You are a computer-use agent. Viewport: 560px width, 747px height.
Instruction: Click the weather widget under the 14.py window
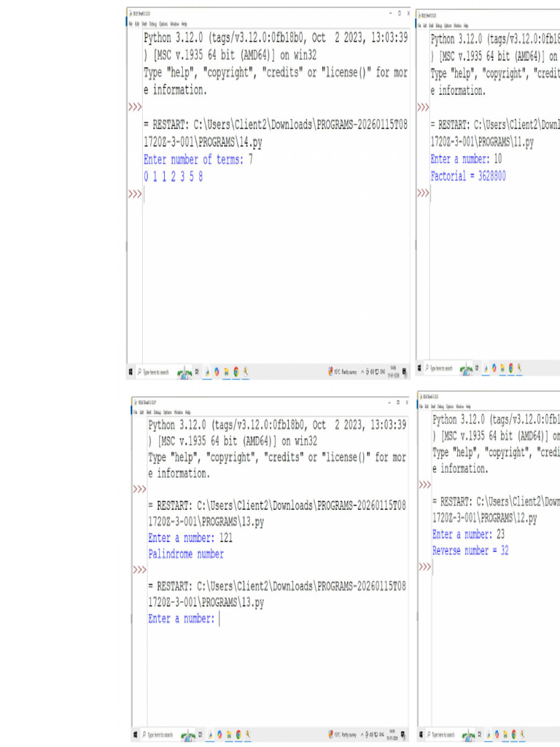pos(342,371)
